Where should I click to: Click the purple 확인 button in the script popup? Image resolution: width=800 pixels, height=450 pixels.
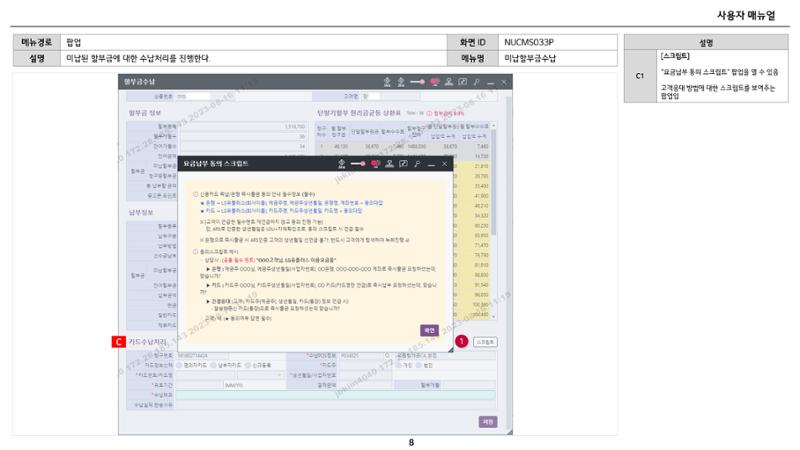pos(429,331)
